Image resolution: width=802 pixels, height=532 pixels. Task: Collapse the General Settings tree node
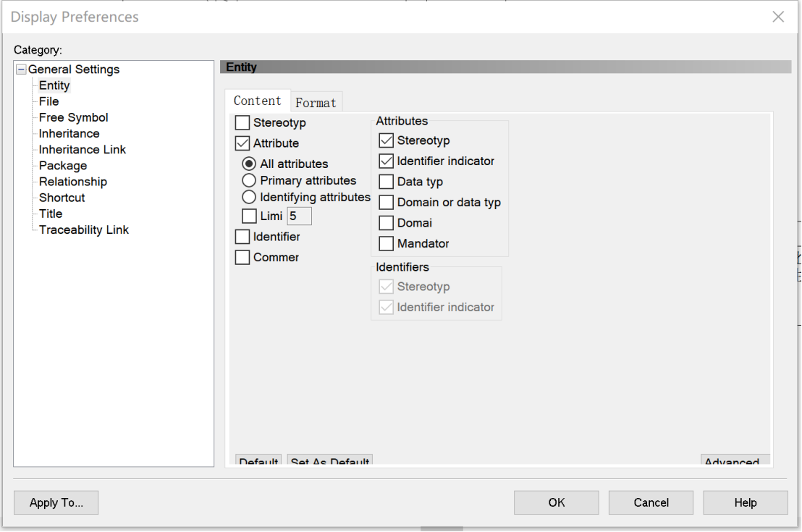click(x=21, y=69)
